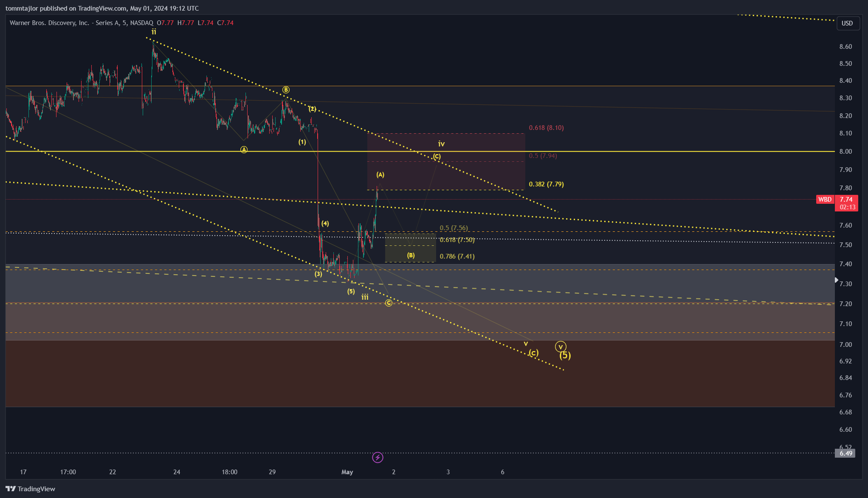Screen dimensions: 868x498
Task: Click the WBD price label tag
Action: pyautogui.click(x=825, y=199)
